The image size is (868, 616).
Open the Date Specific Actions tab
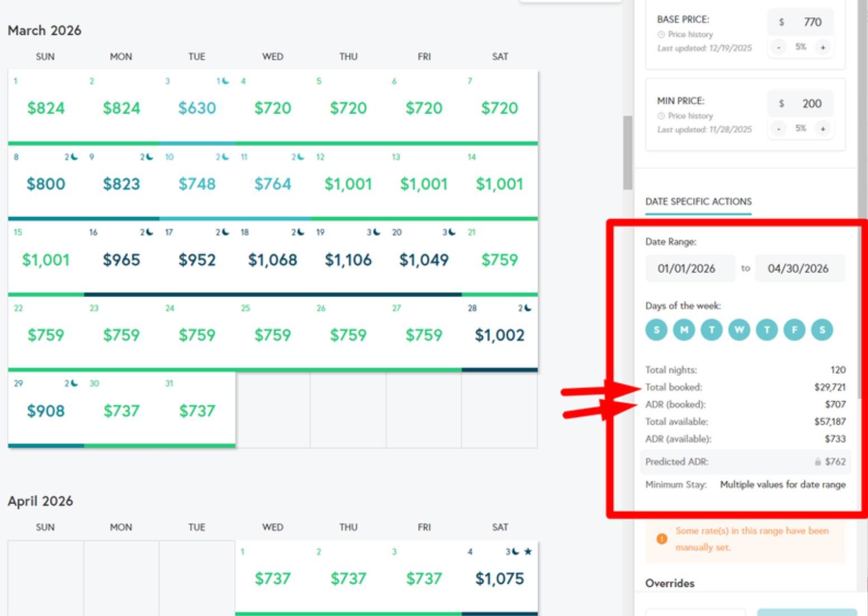click(698, 201)
